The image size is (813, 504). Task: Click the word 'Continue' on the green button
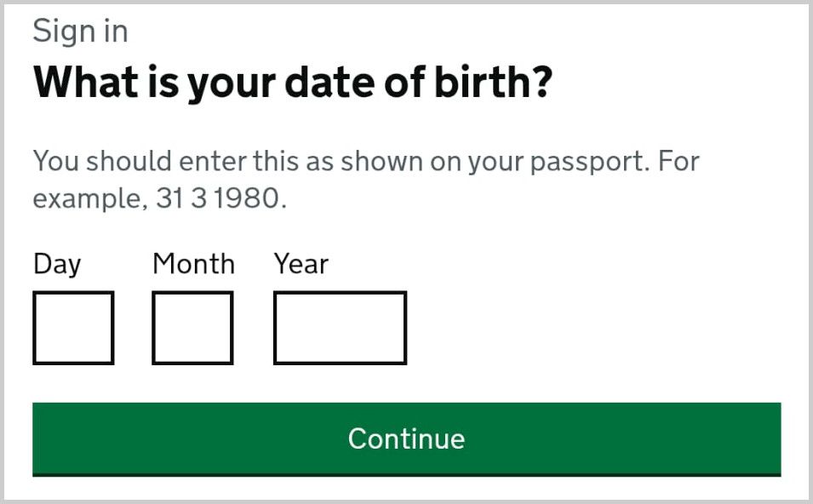(x=406, y=438)
